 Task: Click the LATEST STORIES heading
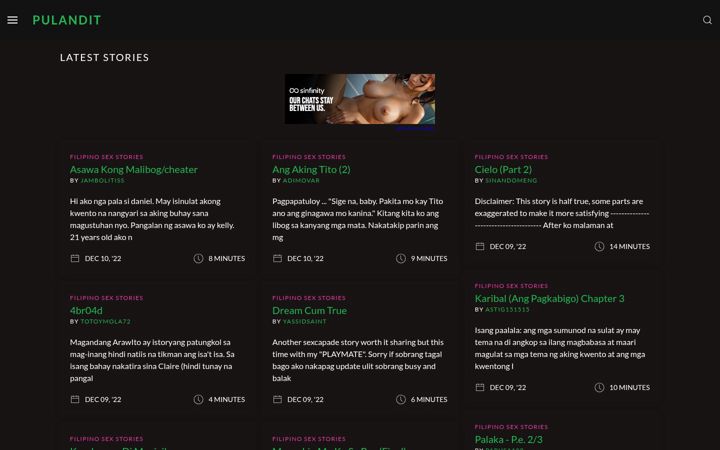[x=104, y=57]
